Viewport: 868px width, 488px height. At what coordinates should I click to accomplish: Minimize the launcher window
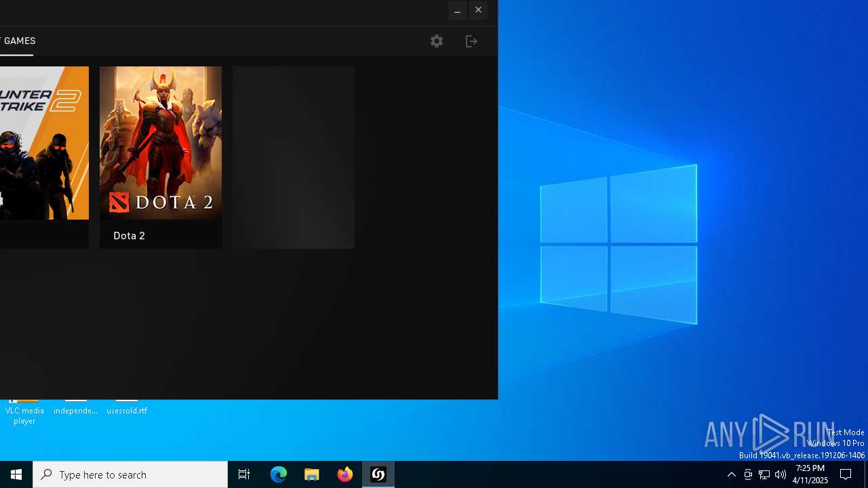point(457,10)
